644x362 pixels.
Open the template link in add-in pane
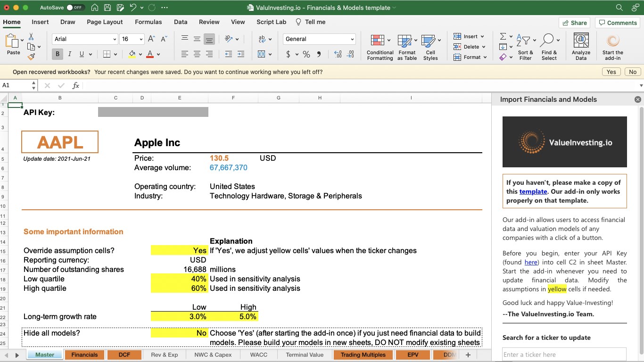(x=533, y=191)
